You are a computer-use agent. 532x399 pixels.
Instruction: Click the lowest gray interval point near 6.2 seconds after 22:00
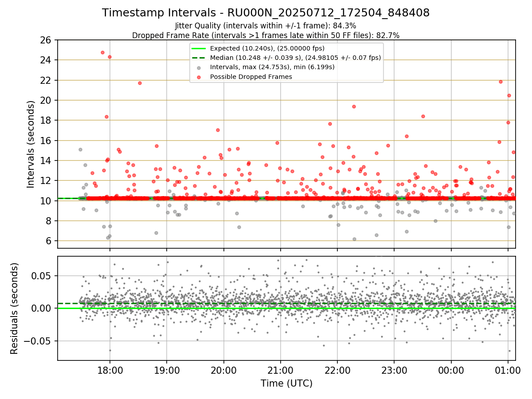[354, 239]
